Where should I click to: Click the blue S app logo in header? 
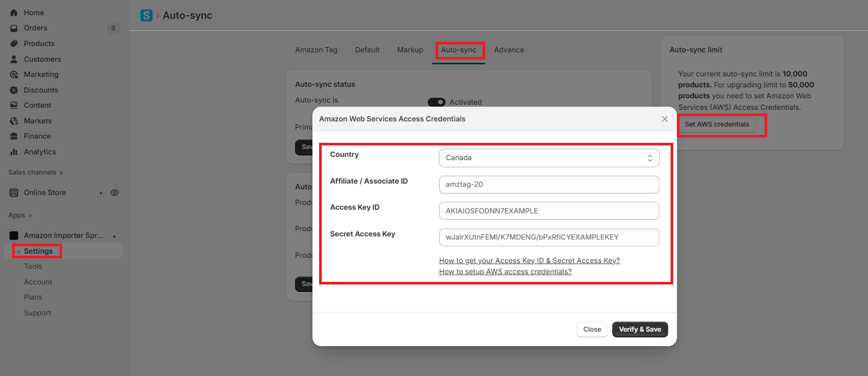click(146, 16)
